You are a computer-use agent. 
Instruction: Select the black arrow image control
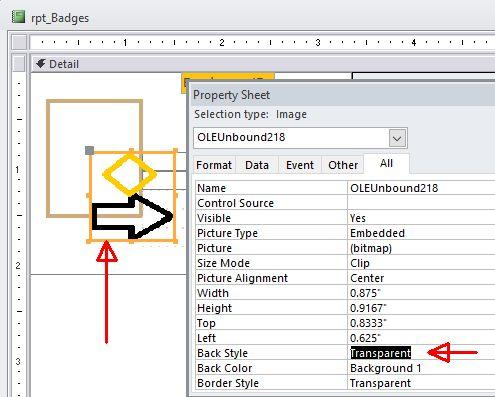(x=132, y=216)
